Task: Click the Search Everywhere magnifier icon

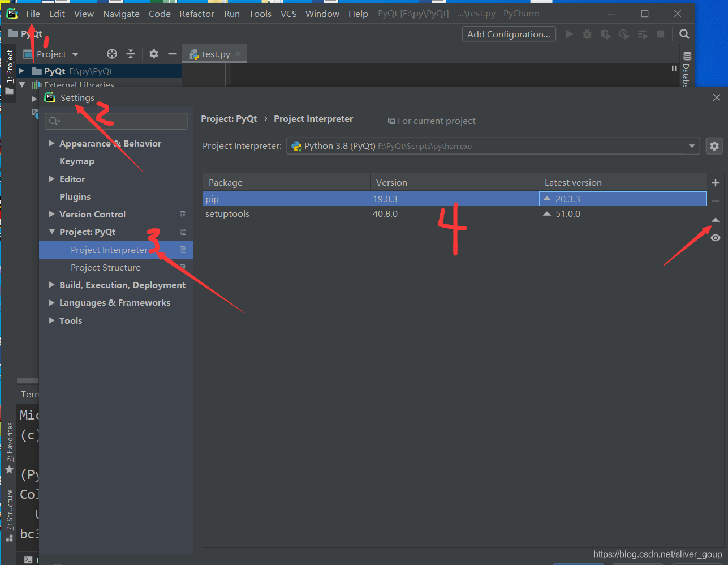Action: 684,34
